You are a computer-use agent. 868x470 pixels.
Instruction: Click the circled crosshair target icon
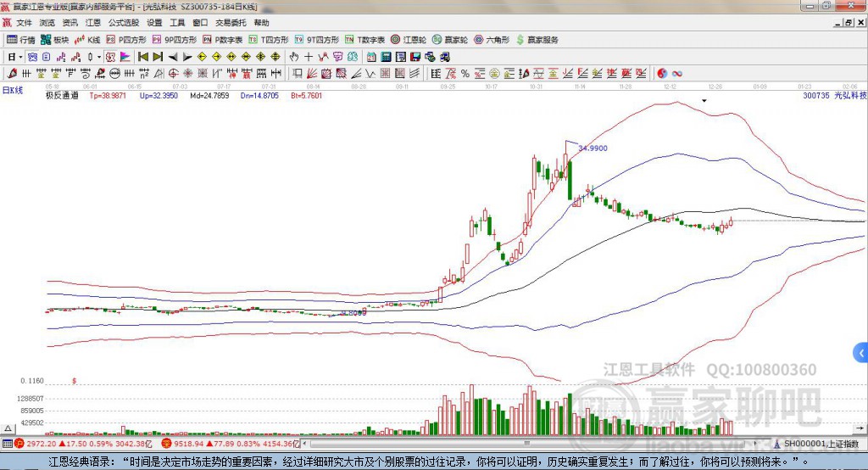[x=173, y=73]
